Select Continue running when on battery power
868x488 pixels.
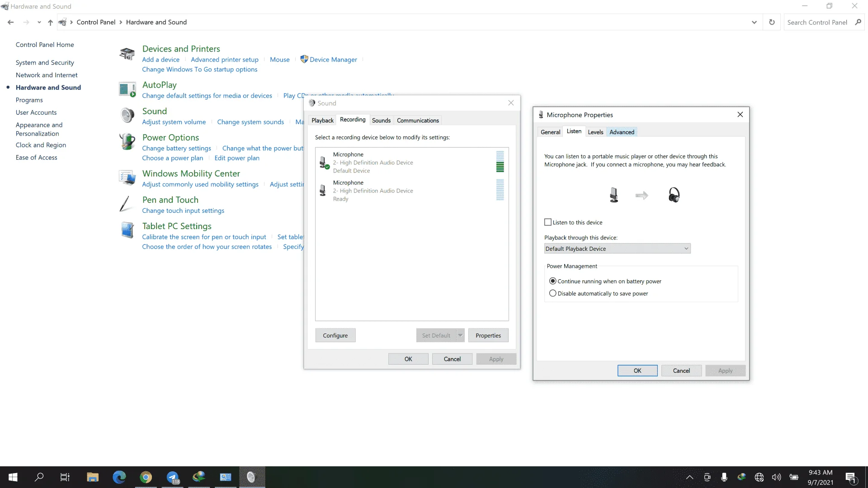click(552, 281)
